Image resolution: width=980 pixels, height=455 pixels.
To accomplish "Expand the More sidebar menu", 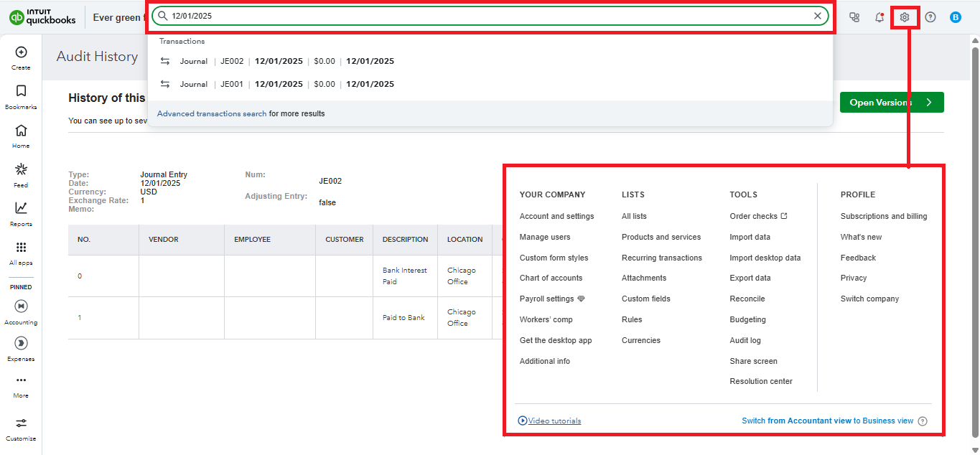I will click(21, 385).
